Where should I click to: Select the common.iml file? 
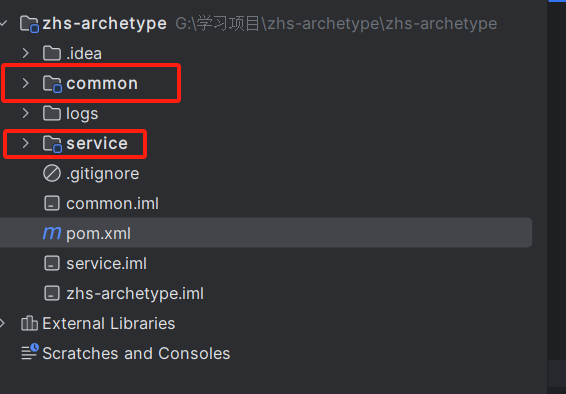(112, 203)
